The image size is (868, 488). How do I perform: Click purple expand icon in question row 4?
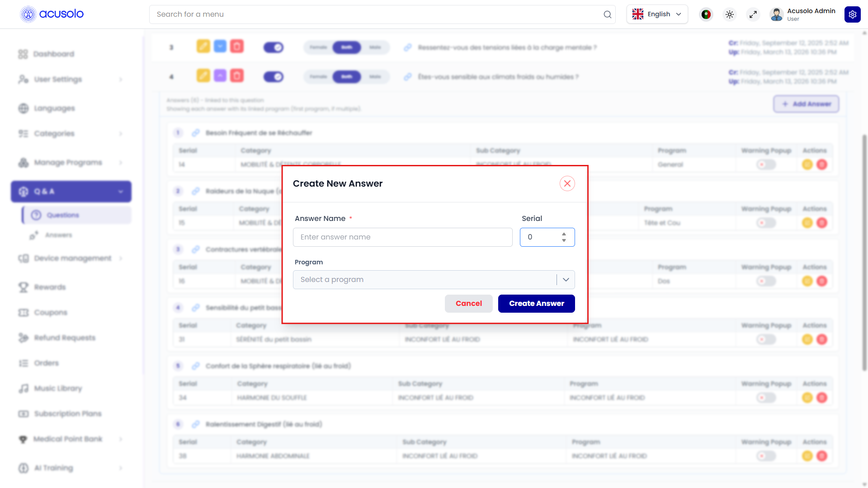pyautogui.click(x=220, y=75)
